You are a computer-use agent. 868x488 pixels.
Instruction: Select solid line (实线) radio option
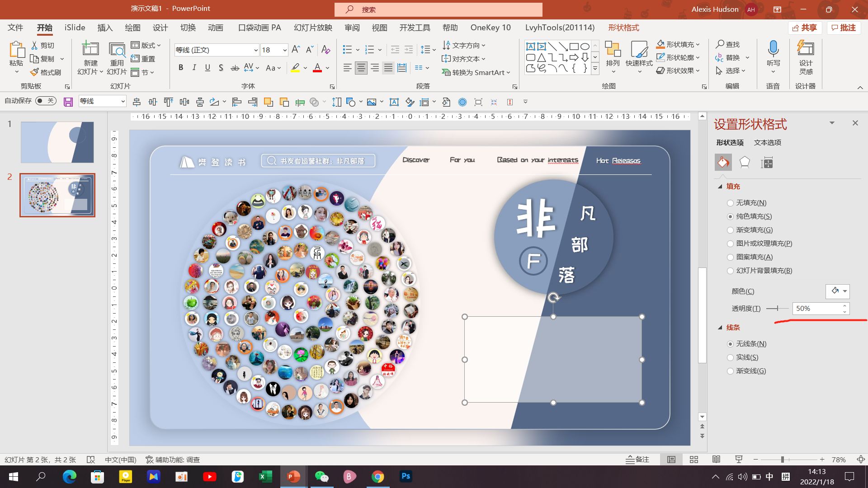pyautogui.click(x=730, y=357)
